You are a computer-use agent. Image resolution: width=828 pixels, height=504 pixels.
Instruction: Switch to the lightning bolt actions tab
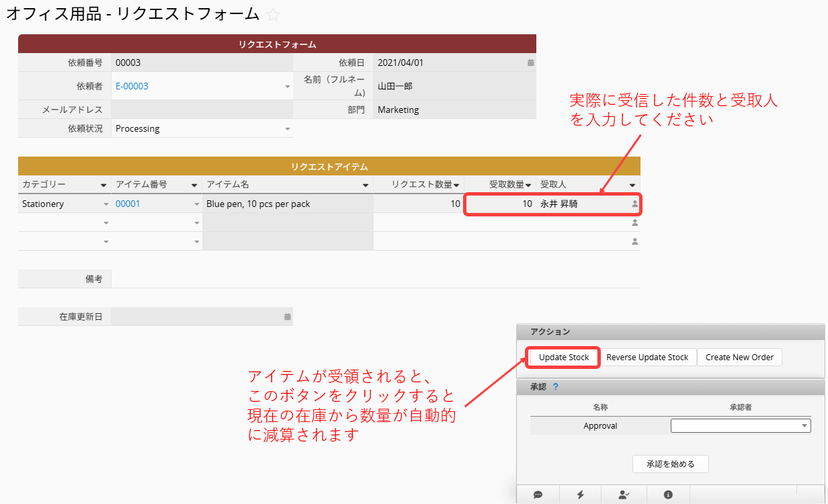pos(581,495)
